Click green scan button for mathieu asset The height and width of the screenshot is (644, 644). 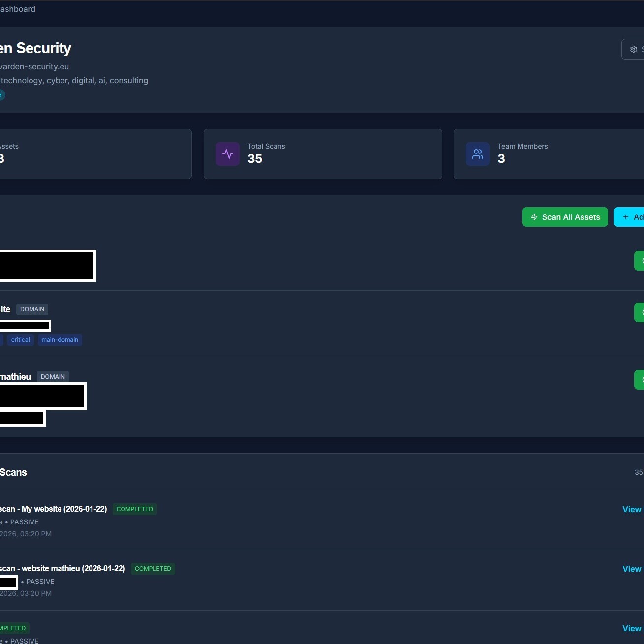click(x=639, y=380)
